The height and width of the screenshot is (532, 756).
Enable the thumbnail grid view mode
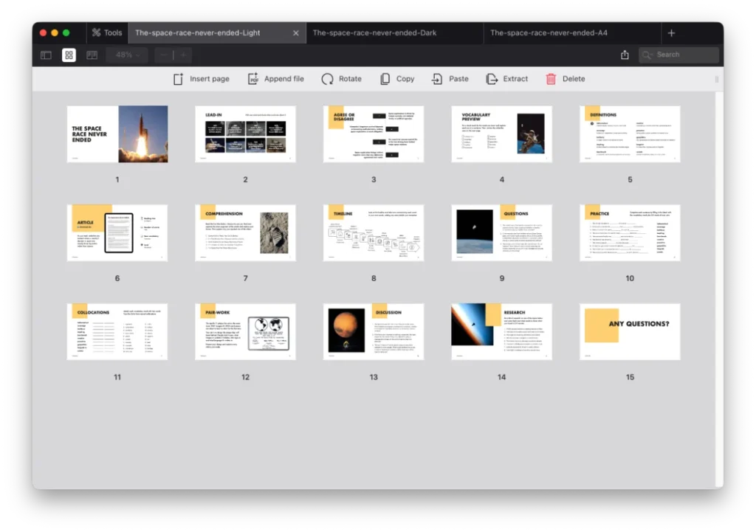[69, 55]
